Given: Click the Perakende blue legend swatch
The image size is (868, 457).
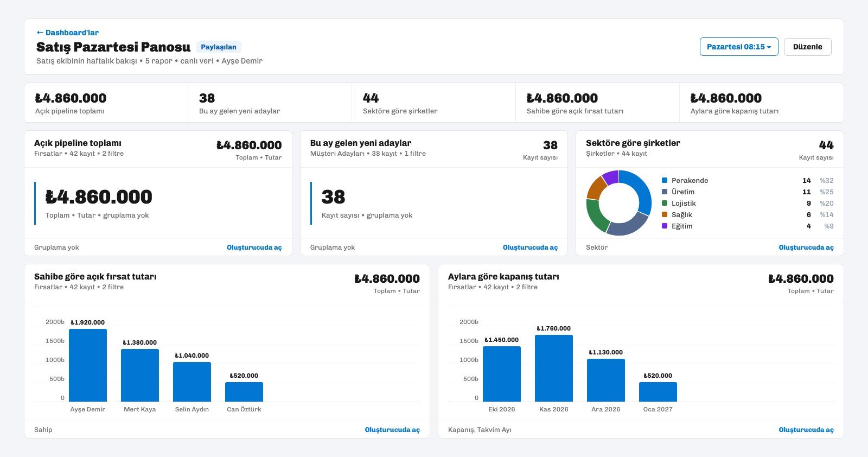Looking at the screenshot, I should click(665, 180).
